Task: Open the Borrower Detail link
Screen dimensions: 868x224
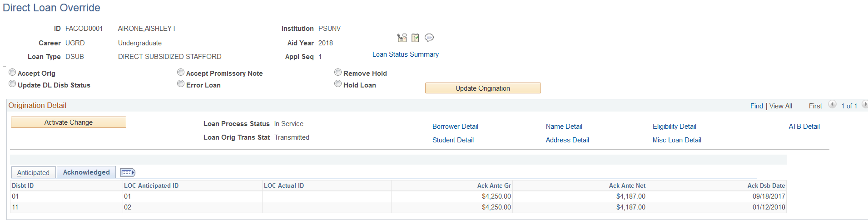Action: tap(455, 127)
